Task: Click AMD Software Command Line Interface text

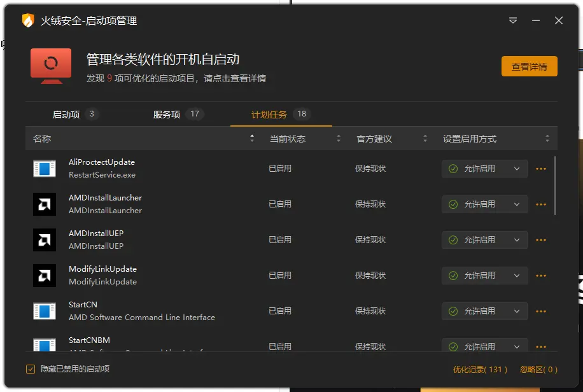Action: (142, 318)
